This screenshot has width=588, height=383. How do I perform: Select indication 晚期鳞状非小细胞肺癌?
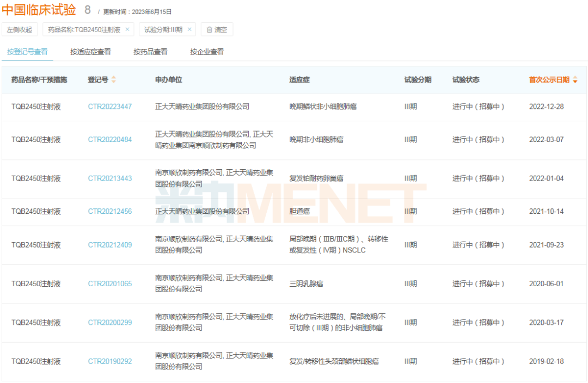point(323,107)
